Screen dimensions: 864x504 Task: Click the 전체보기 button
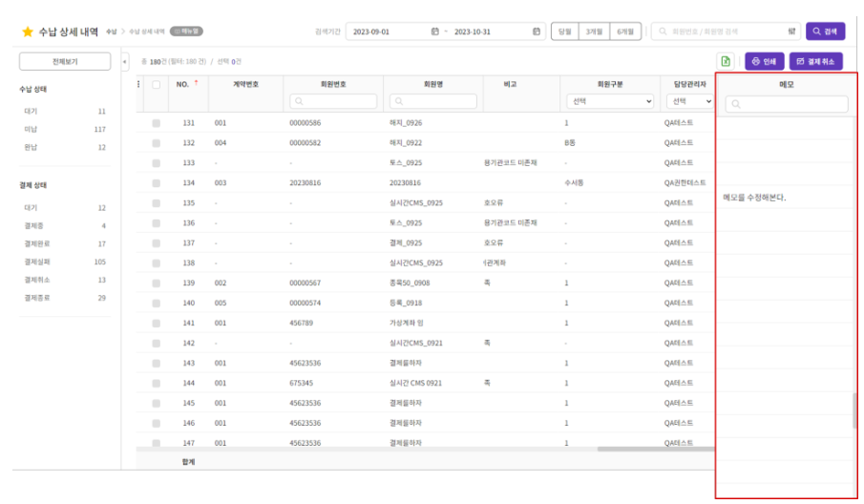65,62
